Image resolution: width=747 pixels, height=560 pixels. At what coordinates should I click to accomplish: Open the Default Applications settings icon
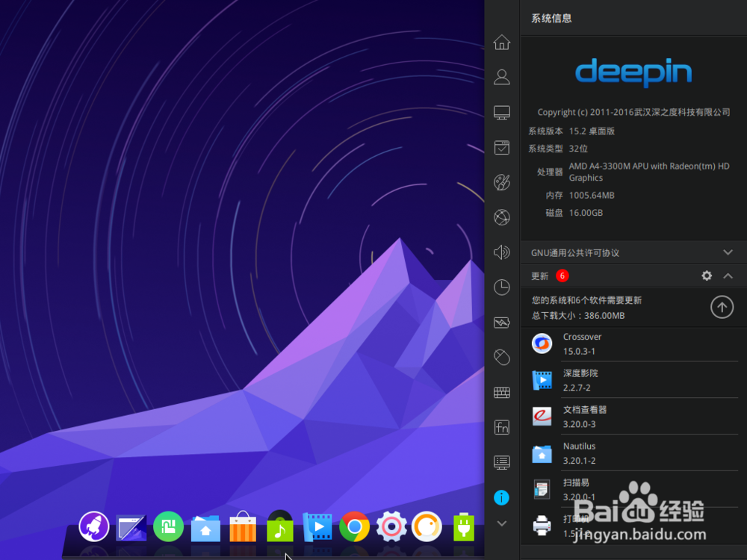(x=501, y=147)
